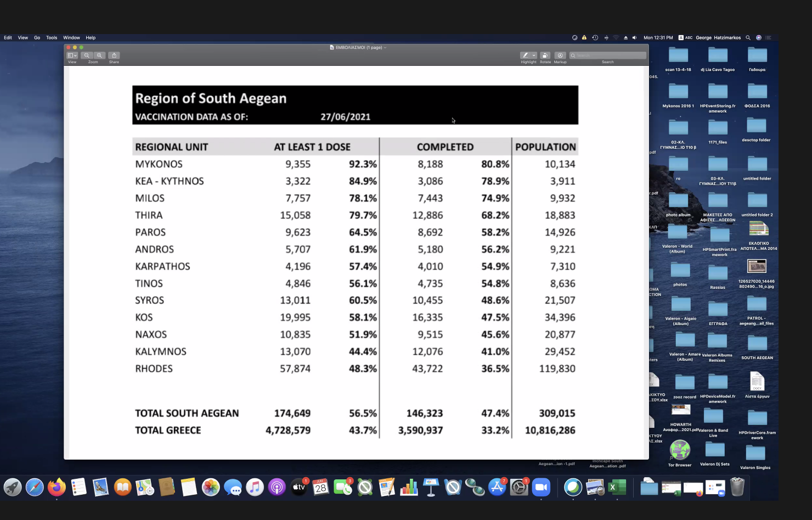
Task: Open FaceTime from the Dock
Action: pos(343,487)
